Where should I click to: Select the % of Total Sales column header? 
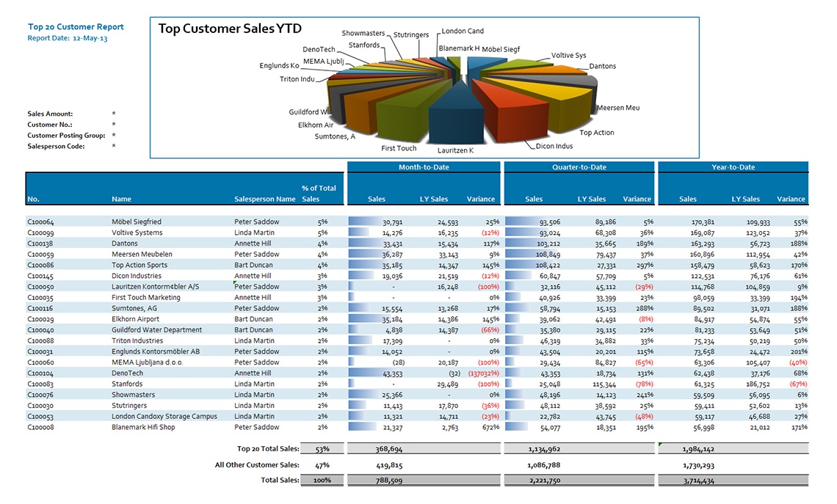(x=319, y=194)
